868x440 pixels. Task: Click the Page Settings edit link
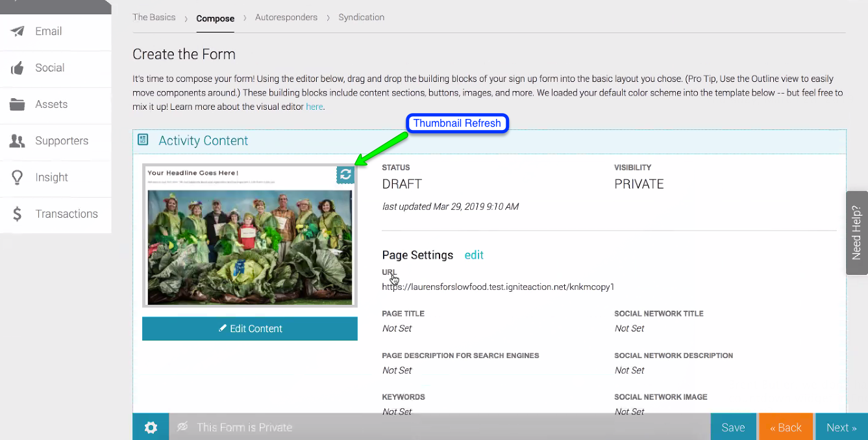point(474,255)
